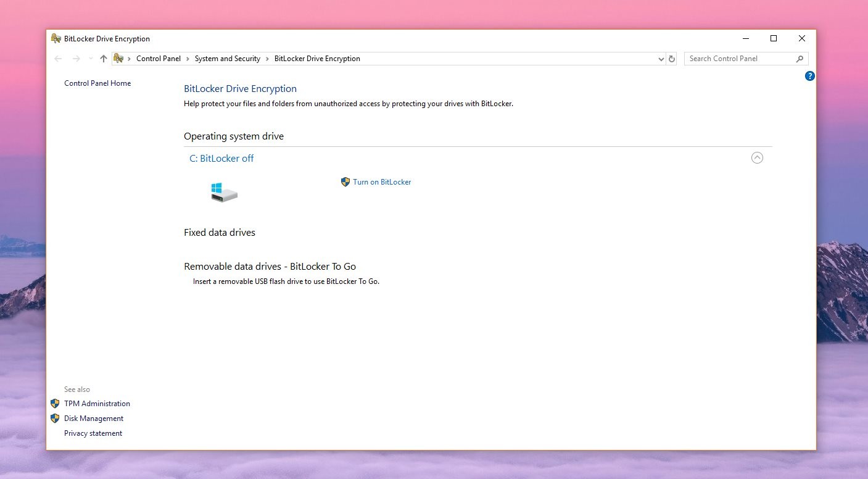Select System and Security in the breadcrumb
The height and width of the screenshot is (479, 868).
228,59
